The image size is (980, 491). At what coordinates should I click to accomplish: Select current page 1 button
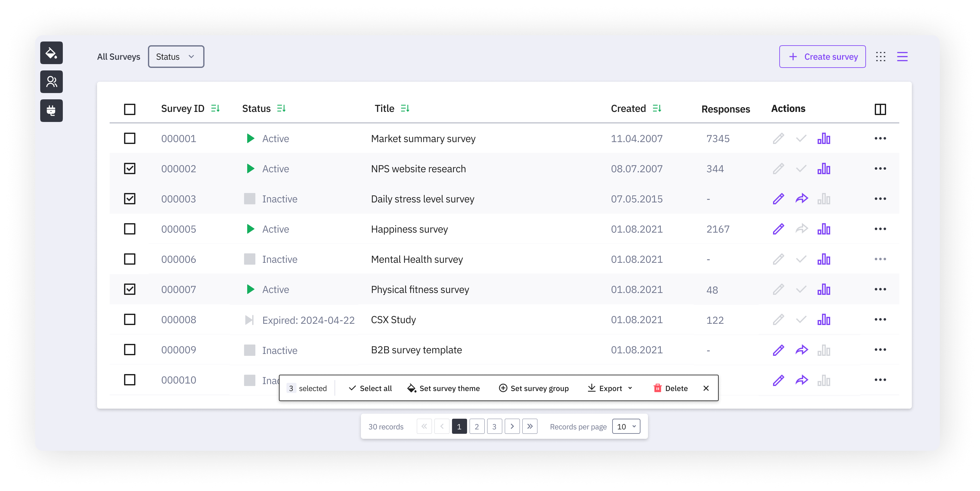point(459,427)
